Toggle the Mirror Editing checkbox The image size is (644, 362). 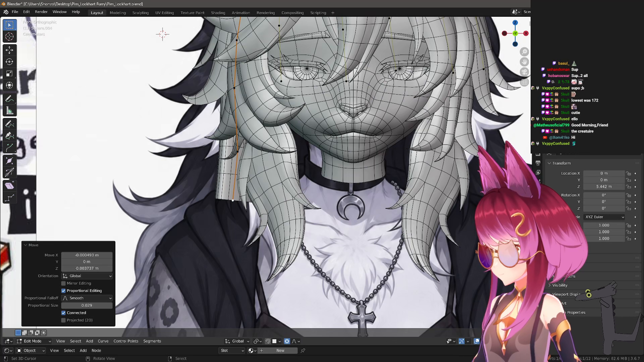(x=63, y=283)
